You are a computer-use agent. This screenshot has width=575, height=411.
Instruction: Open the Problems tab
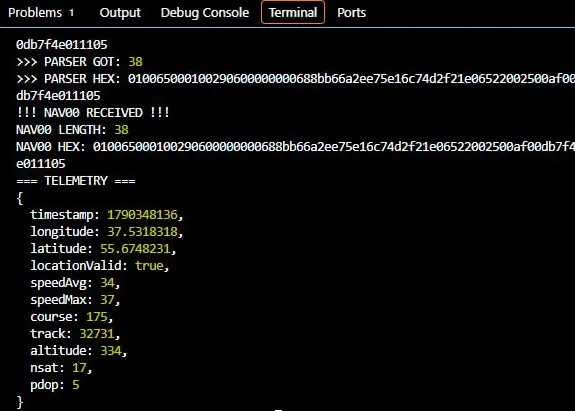[x=35, y=13]
